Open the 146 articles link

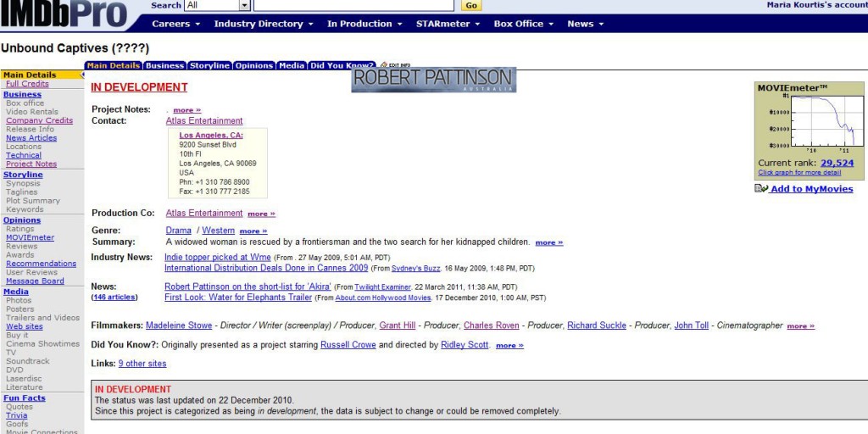click(x=114, y=298)
